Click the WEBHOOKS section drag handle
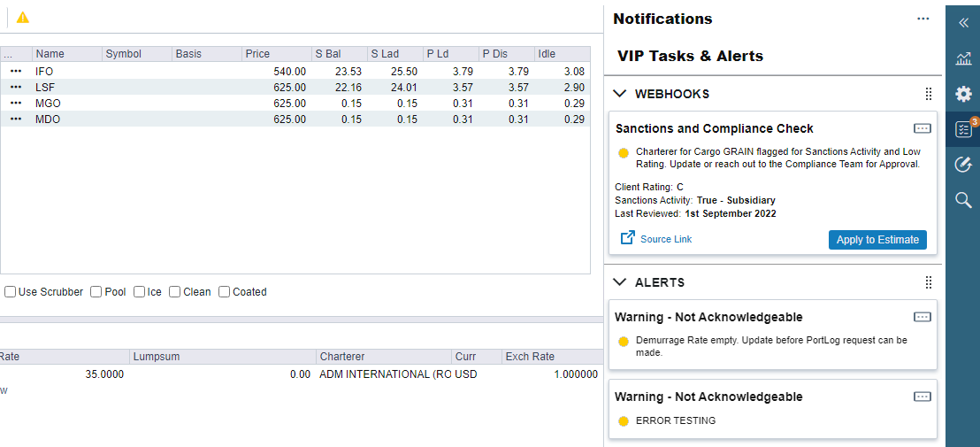 (x=928, y=94)
